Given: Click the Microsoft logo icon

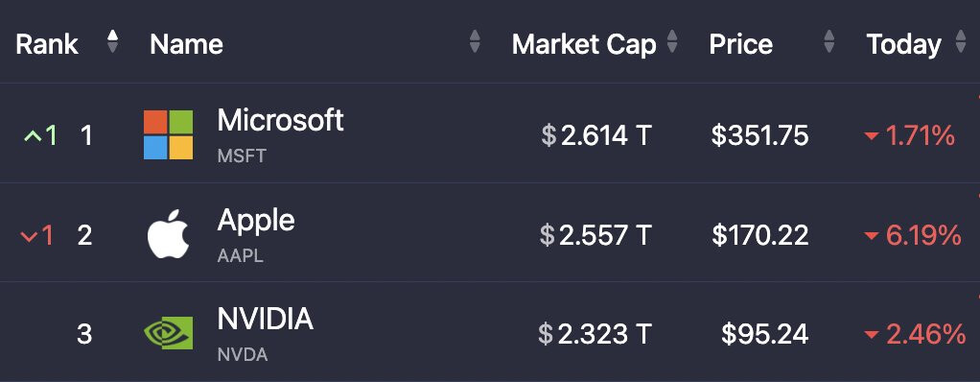Looking at the screenshot, I should 168,134.
